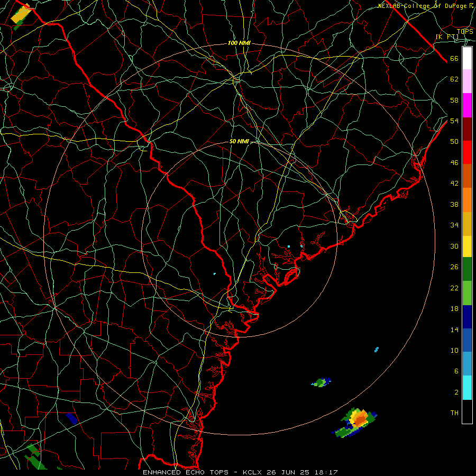476x476 pixels.
Task: Pick the dark orange 46 kft legend swatch
Action: [x=467, y=176]
